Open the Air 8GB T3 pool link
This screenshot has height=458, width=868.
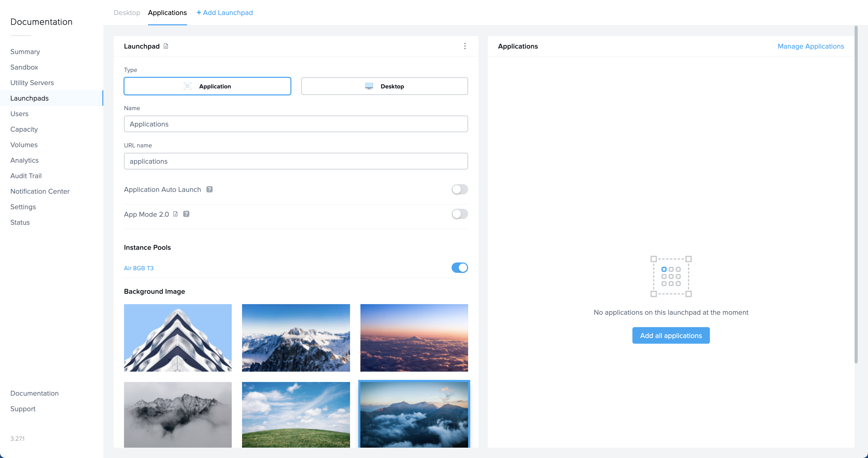(x=138, y=268)
